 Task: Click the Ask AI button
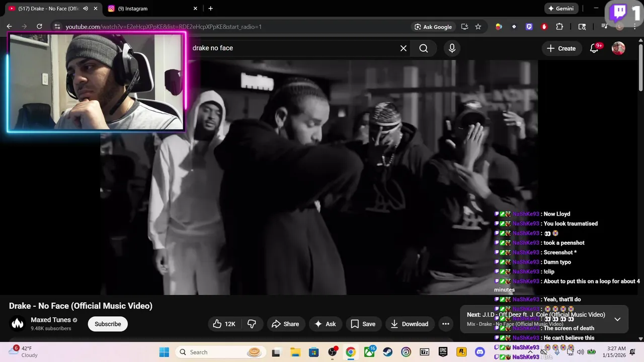coord(325,324)
